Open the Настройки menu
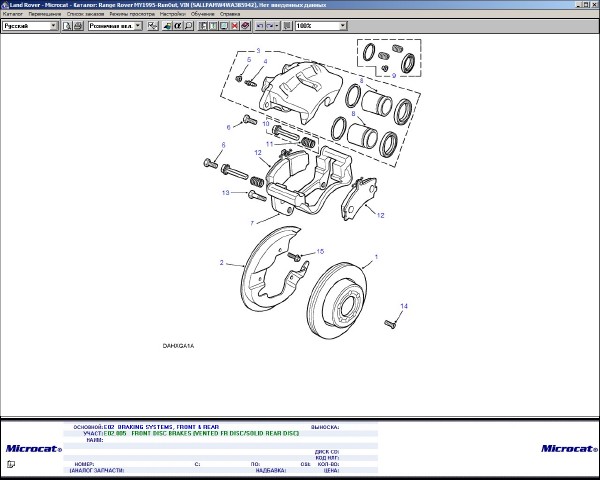Screen dimensions: 600x480 [x=172, y=15]
